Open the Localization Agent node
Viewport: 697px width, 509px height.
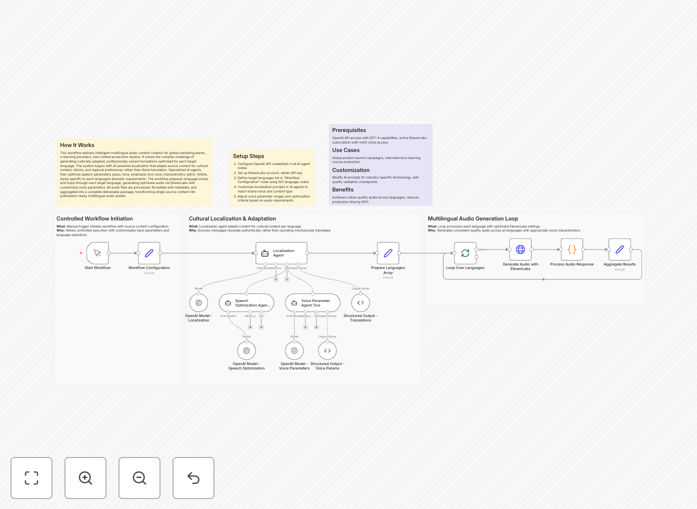pos(281,253)
